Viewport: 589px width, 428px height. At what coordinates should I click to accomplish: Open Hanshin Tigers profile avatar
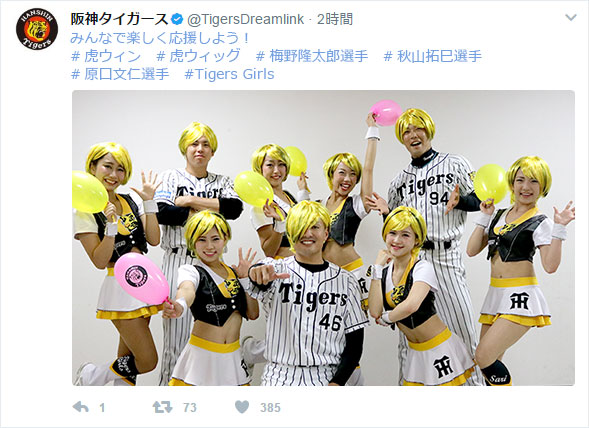pos(37,29)
